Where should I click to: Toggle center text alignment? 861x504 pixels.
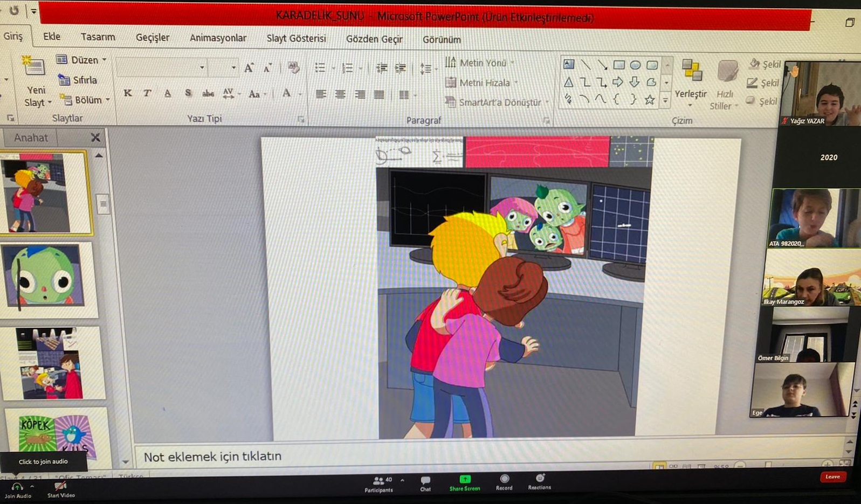pyautogui.click(x=340, y=95)
